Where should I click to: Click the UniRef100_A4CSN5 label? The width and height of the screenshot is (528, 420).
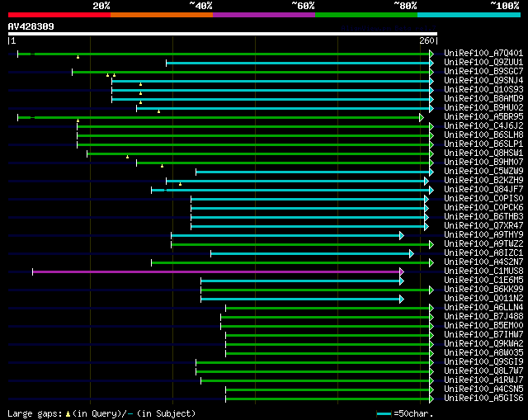[483, 389]
